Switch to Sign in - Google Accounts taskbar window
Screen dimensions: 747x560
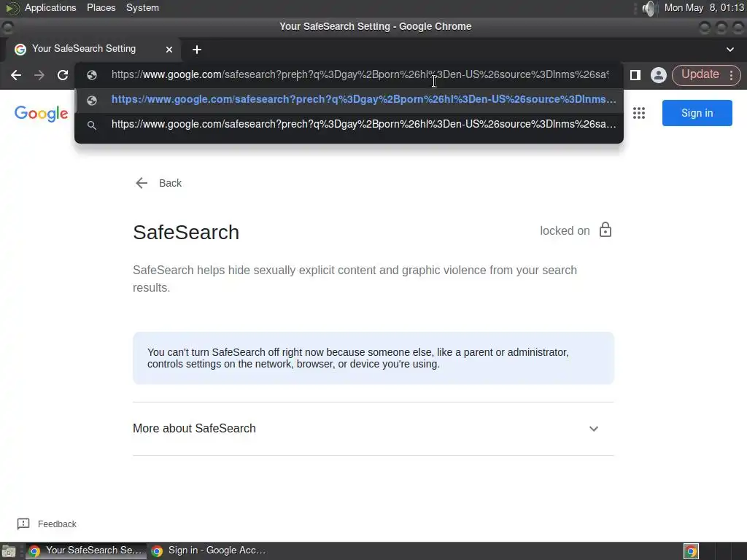[x=209, y=551]
